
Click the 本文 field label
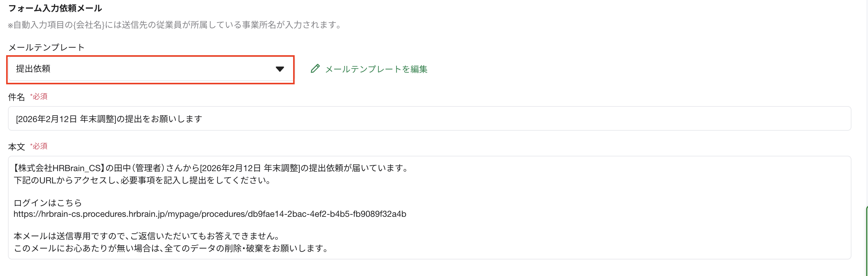pos(16,146)
